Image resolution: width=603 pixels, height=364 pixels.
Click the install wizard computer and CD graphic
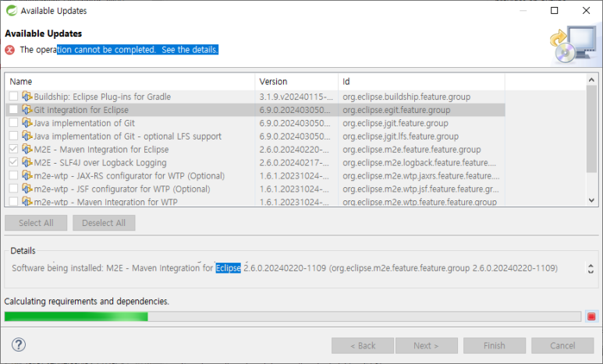point(573,45)
